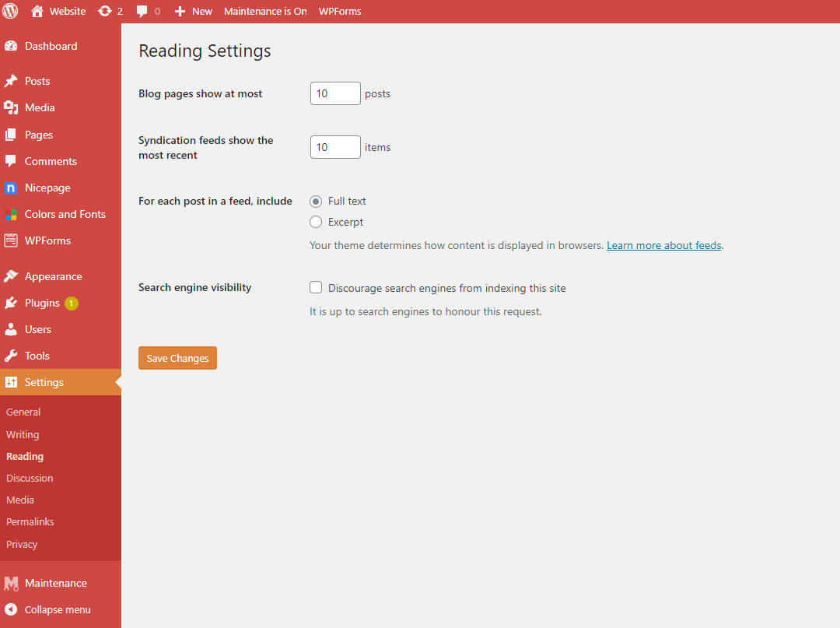The width and height of the screenshot is (840, 628).
Task: Select the Excerpt radio button
Action: 316,222
